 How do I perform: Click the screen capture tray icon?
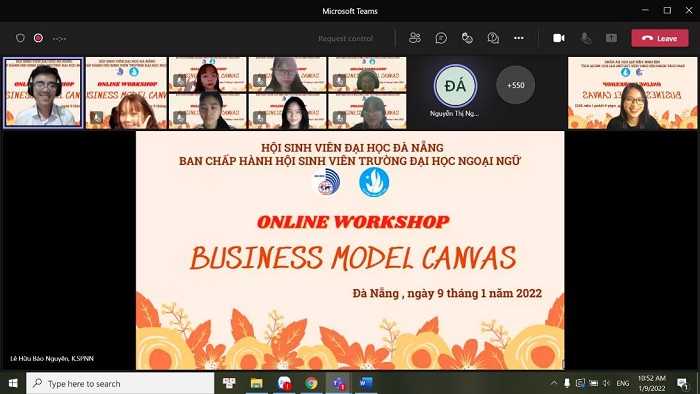tap(580, 383)
